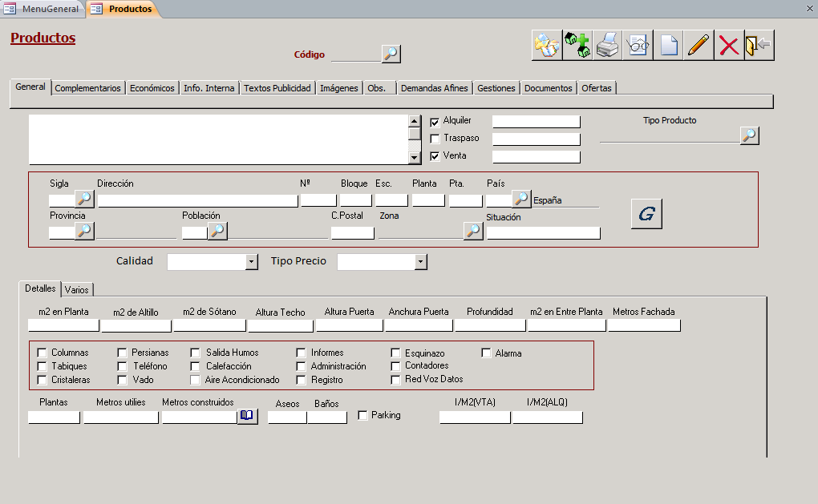Click the green houses plus icon
The image size is (818, 504).
click(x=577, y=46)
